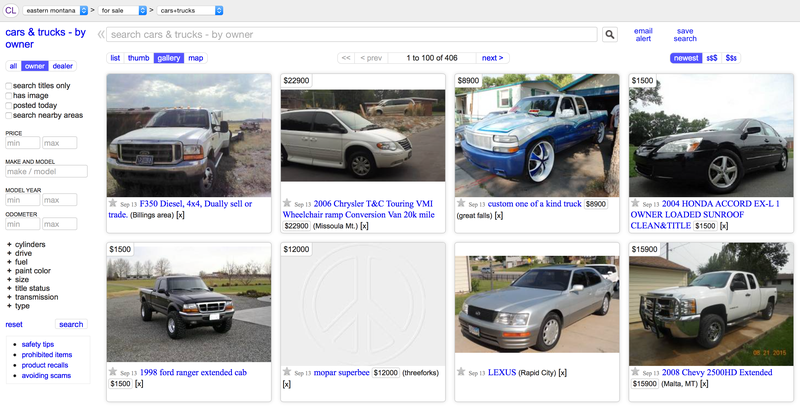Expand the paint color filter

tap(29, 271)
